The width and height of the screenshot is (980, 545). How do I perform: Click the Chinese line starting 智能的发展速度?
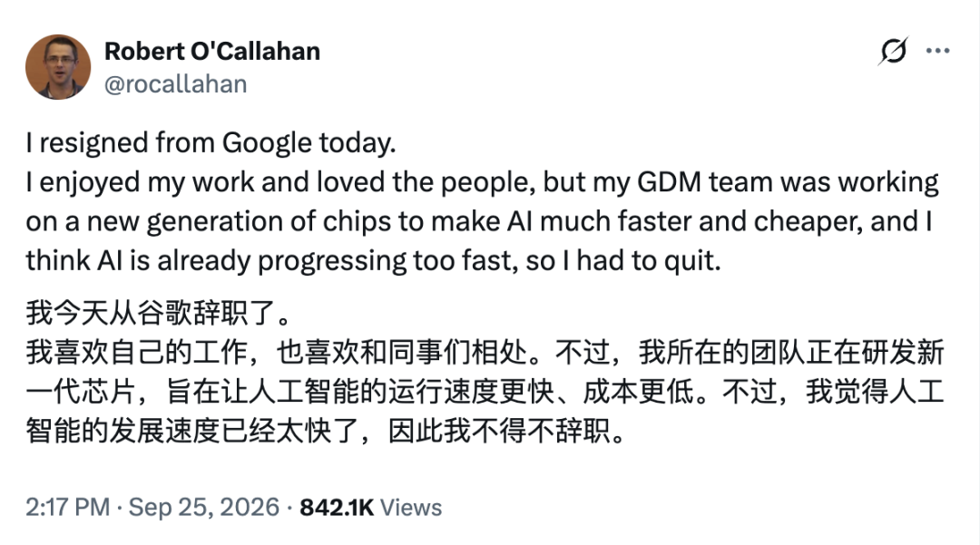[325, 431]
